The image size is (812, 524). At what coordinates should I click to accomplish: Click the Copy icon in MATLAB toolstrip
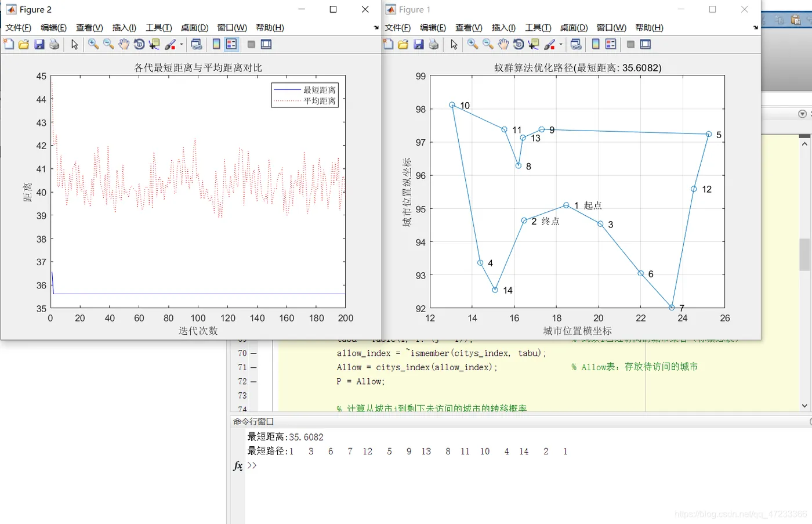(780, 20)
